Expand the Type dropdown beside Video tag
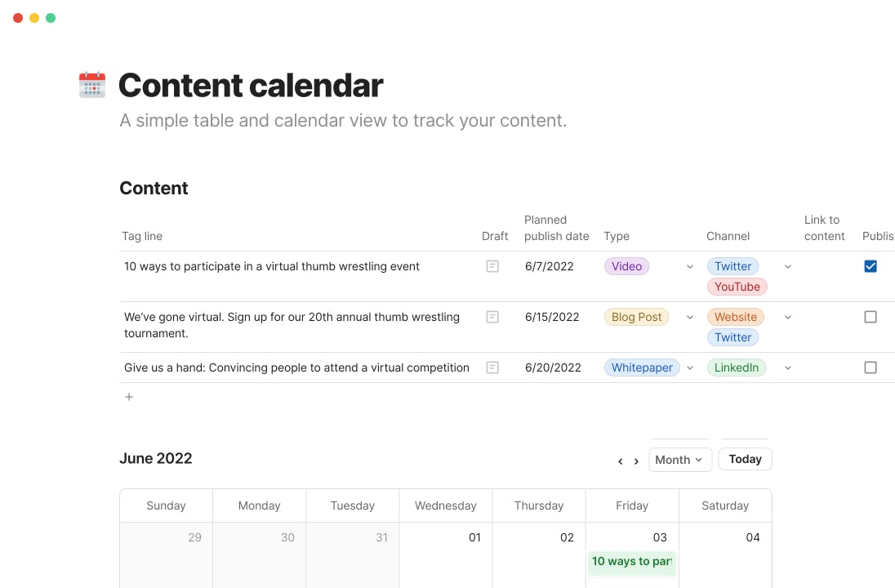Screen dimensions: 895x588 [x=690, y=267]
